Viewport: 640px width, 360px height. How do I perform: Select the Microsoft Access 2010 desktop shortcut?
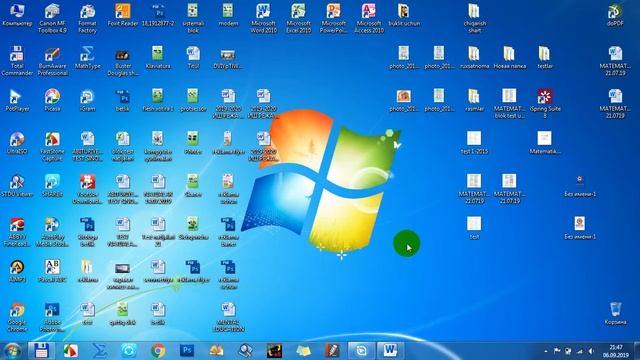pos(369,18)
